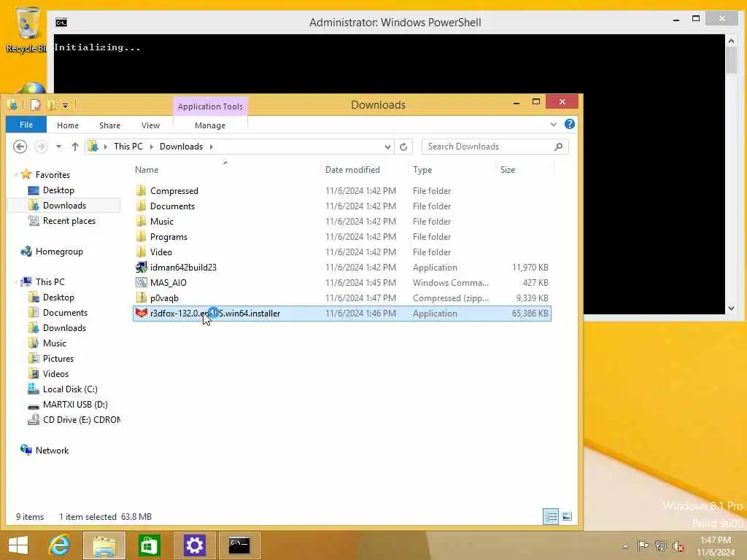The height and width of the screenshot is (560, 747).
Task: Refresh the Downloads folder view
Action: tap(403, 147)
